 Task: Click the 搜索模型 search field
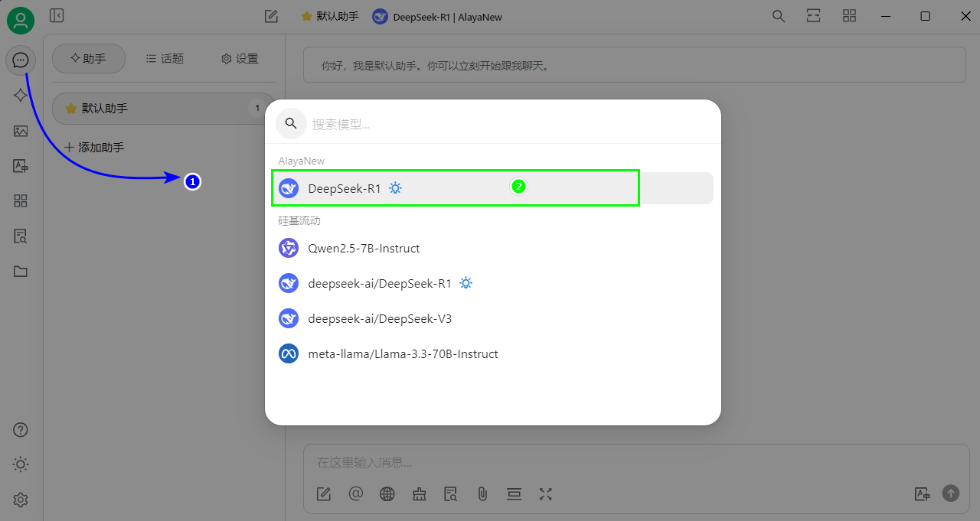click(505, 124)
